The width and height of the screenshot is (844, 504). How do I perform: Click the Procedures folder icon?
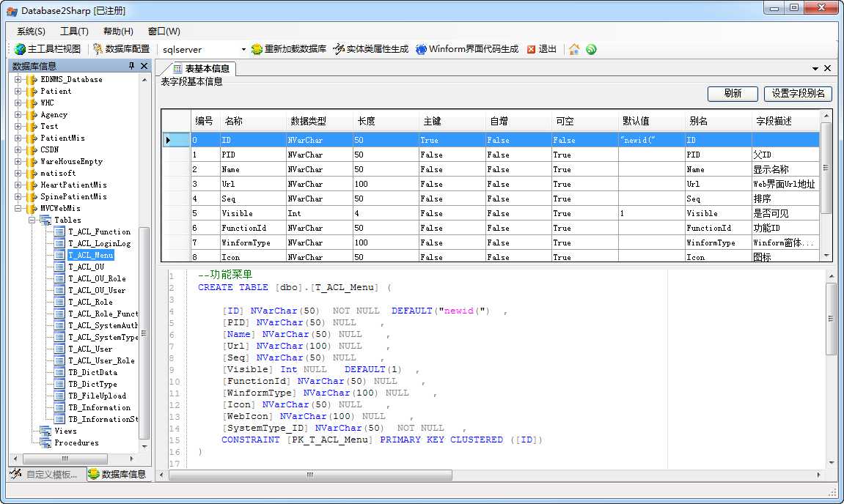(x=45, y=442)
